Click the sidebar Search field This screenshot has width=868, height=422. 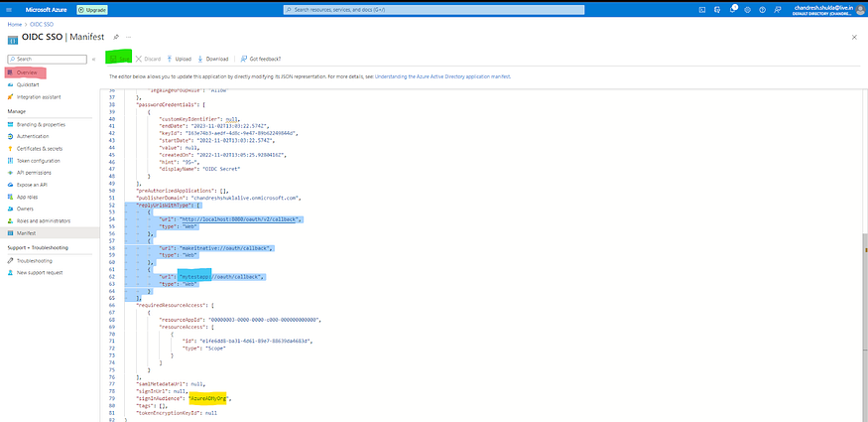[x=47, y=59]
